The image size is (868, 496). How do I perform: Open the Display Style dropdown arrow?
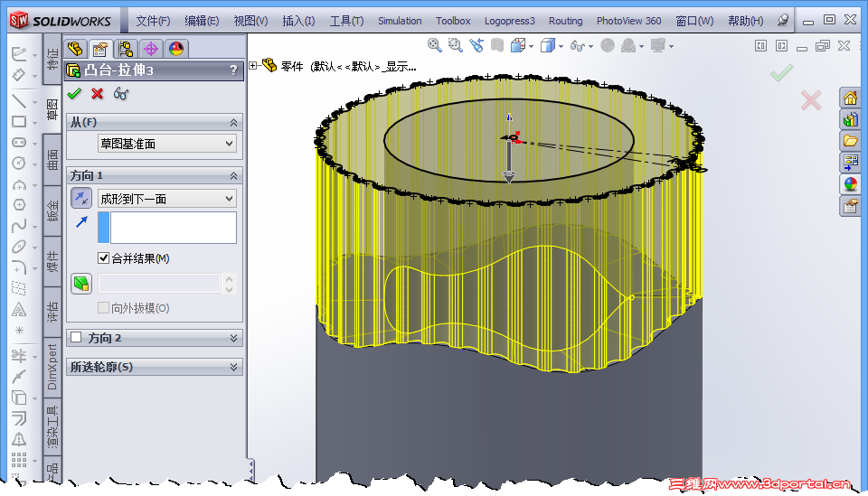click(x=561, y=46)
